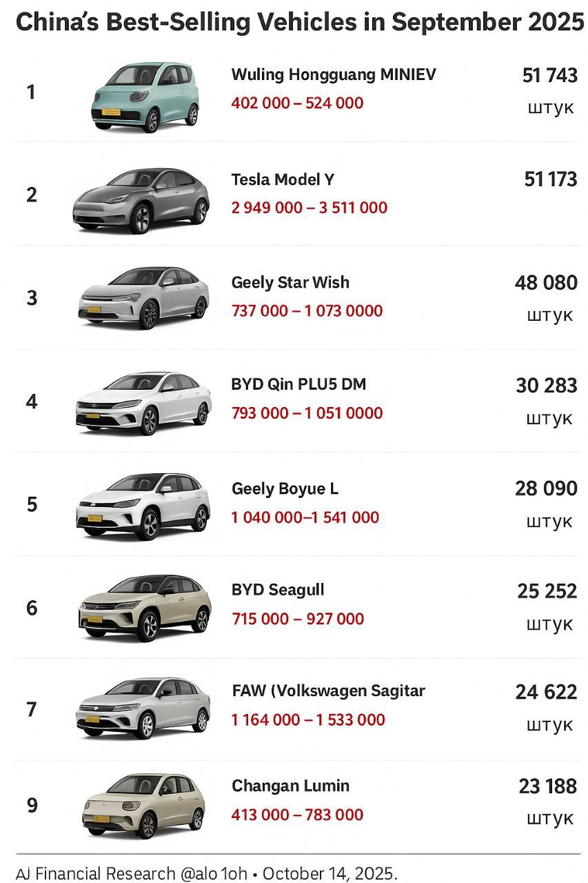Select the 23 188 sales figure
Screen dimensions: 588x883
[x=547, y=786]
